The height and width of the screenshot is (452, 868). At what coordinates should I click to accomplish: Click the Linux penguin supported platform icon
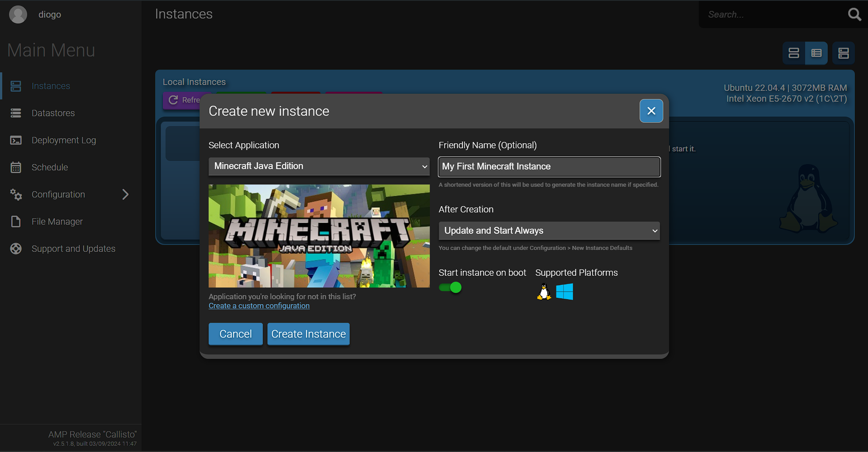543,292
